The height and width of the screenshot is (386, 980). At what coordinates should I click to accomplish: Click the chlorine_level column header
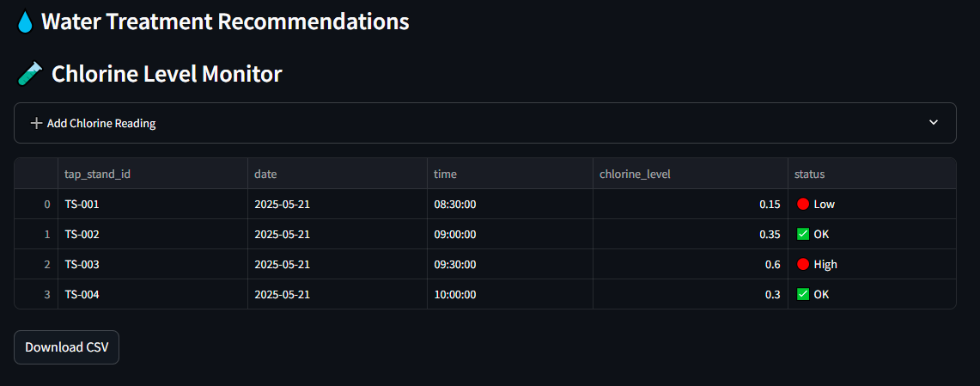coord(635,174)
